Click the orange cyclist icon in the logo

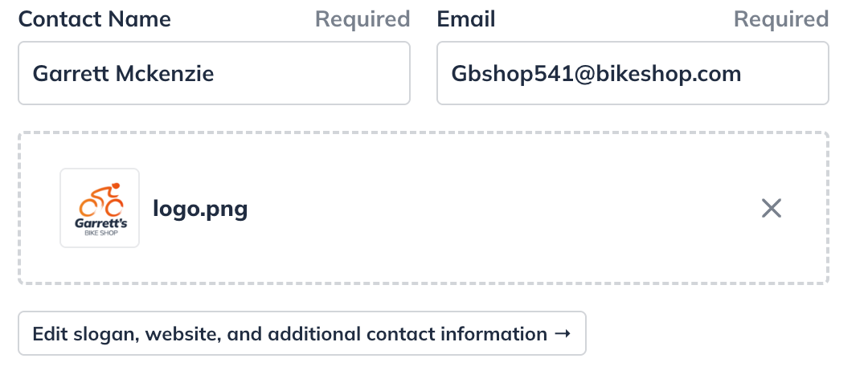pyautogui.click(x=100, y=198)
